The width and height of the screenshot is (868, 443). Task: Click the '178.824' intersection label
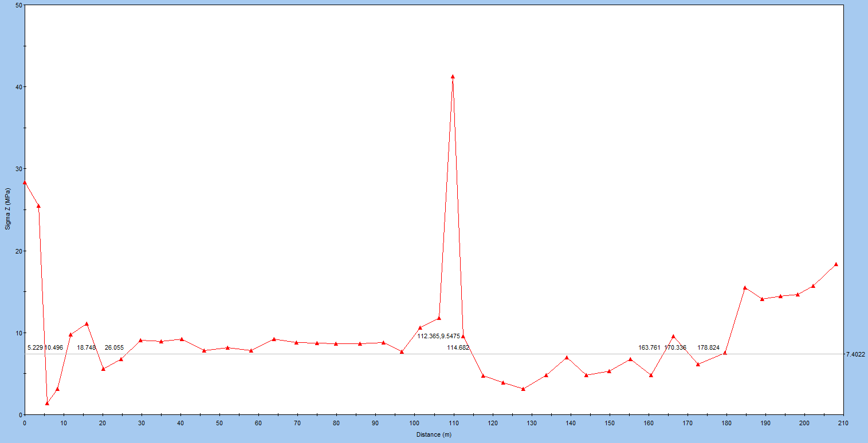[708, 347]
